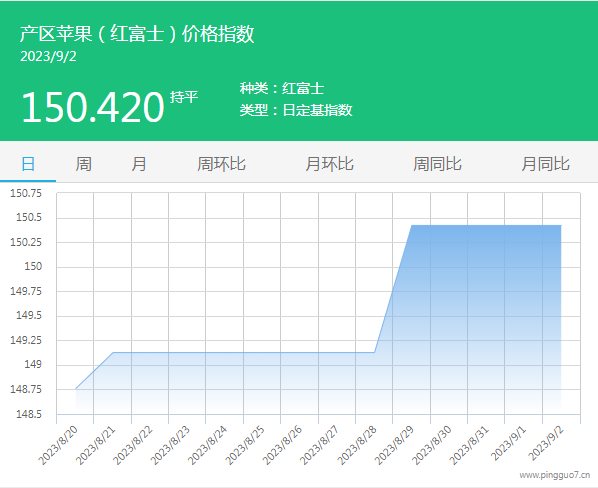Click the 种类：红富士 label

[282, 88]
